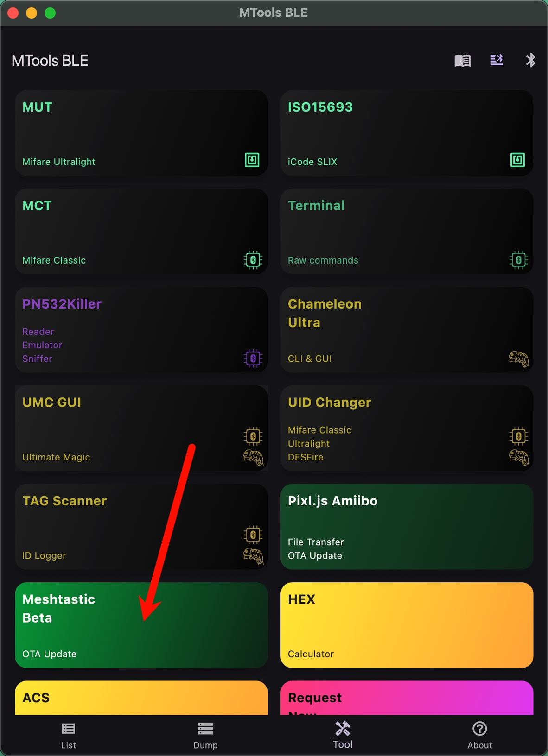Click the chameleon icon on the UMC GUI card
Viewport: 548px width, 756px height.
click(x=253, y=458)
